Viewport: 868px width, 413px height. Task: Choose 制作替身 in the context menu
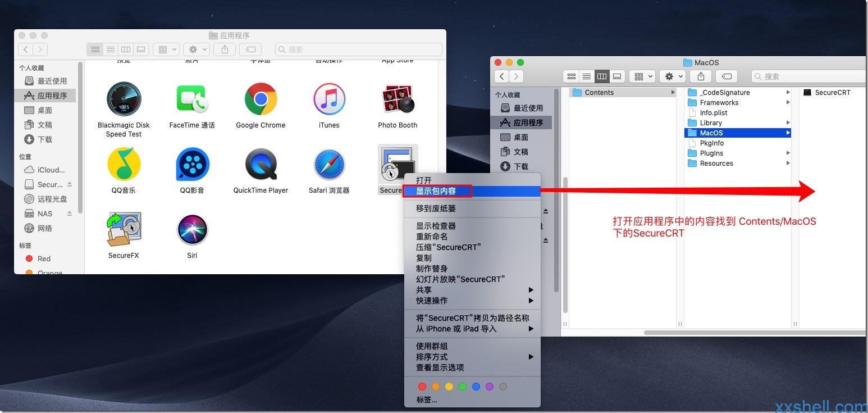tap(472, 269)
